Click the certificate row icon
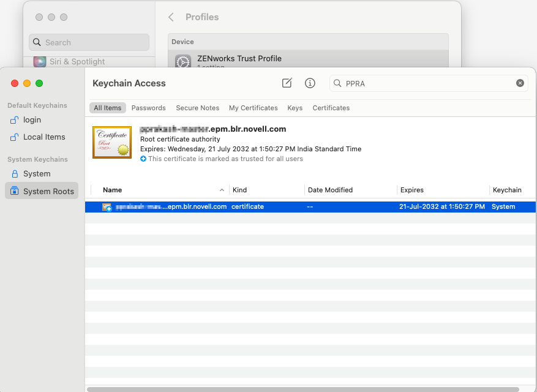 107,207
